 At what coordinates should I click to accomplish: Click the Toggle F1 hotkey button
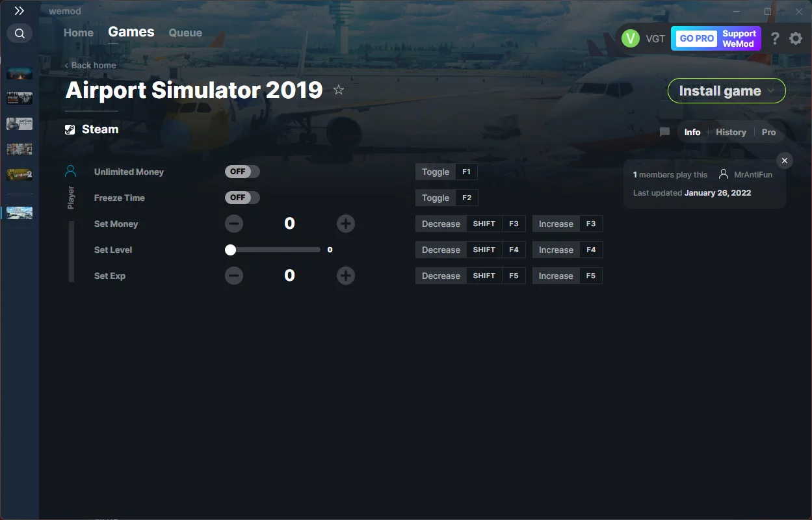tap(447, 172)
